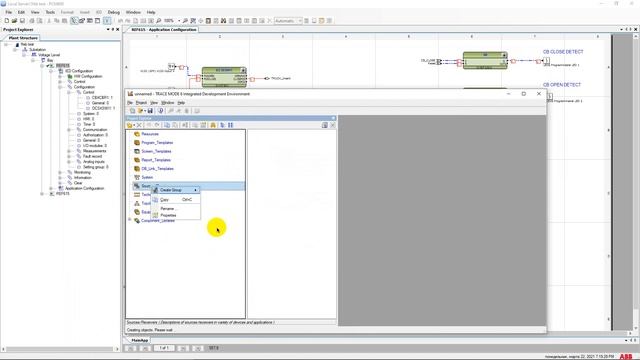Collapse the IED Configuration node
This screenshot has height=360, width=640.
tap(51, 71)
